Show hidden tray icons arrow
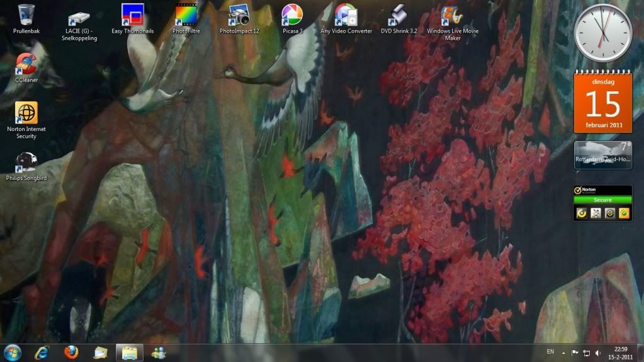The image size is (644, 362). 563,353
